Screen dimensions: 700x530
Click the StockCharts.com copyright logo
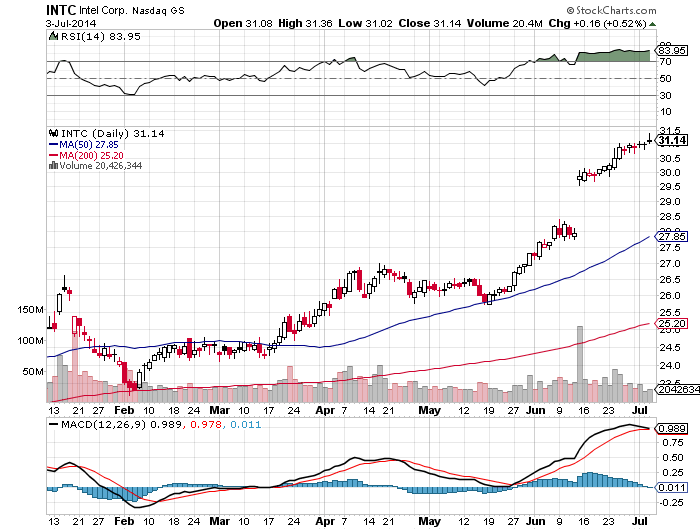pos(611,10)
